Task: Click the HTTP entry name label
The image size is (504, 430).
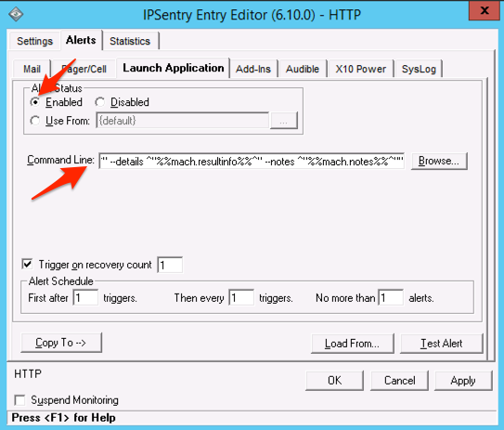Action: [x=28, y=373]
